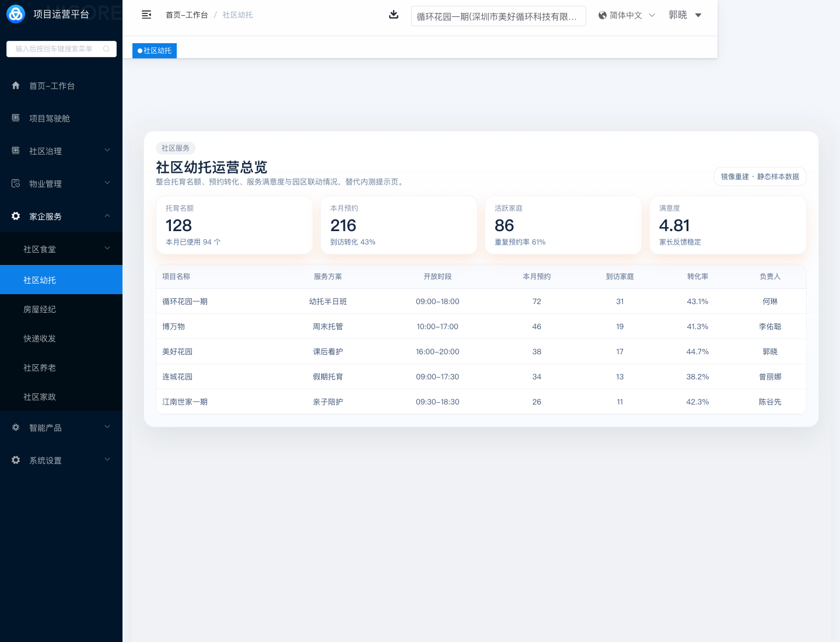Click the globe language icon
Screen dimensions: 840x642
(x=603, y=15)
